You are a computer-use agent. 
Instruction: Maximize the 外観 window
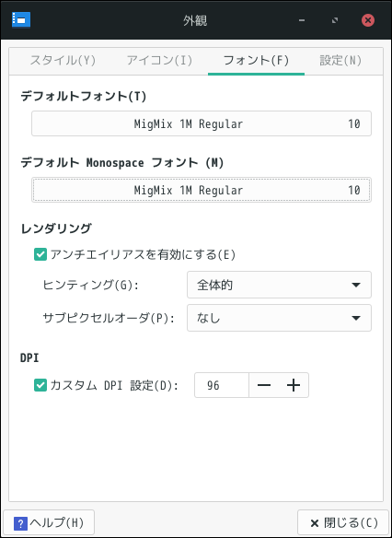click(x=335, y=20)
